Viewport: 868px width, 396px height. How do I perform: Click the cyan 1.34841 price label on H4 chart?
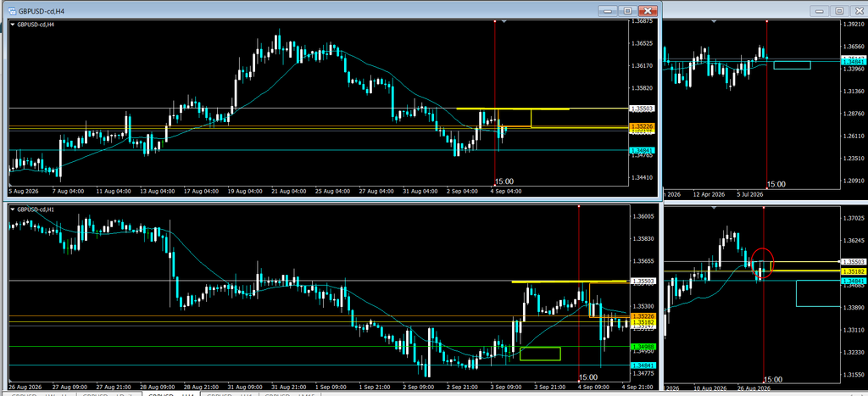click(642, 150)
